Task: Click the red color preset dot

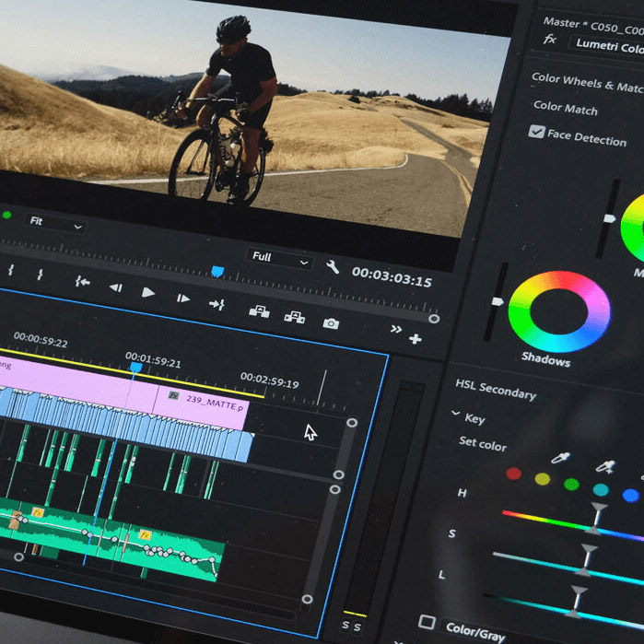Action: 513,474
